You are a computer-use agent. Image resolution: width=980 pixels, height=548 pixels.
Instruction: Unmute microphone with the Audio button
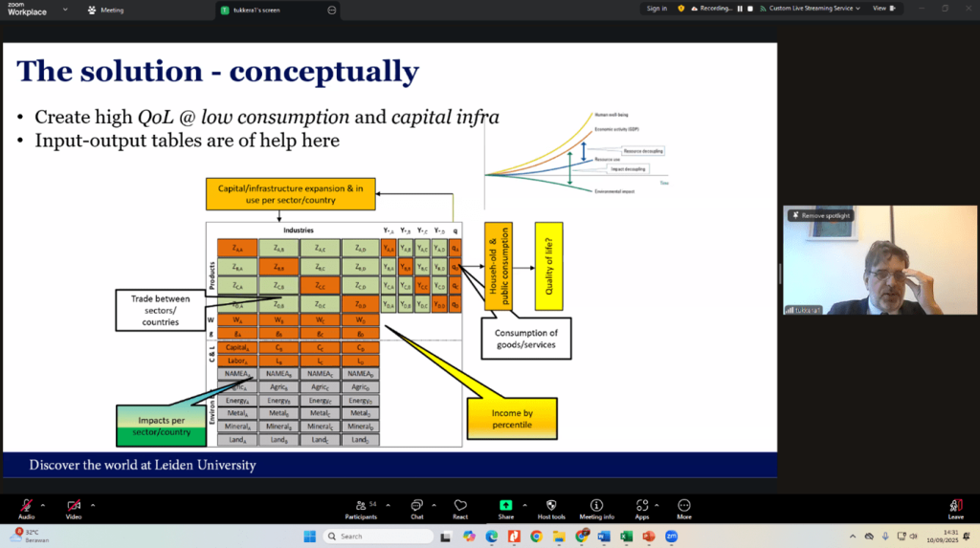(26, 505)
